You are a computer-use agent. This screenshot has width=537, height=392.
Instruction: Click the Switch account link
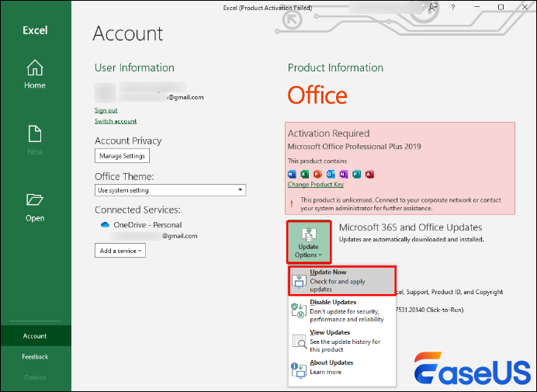coord(116,121)
